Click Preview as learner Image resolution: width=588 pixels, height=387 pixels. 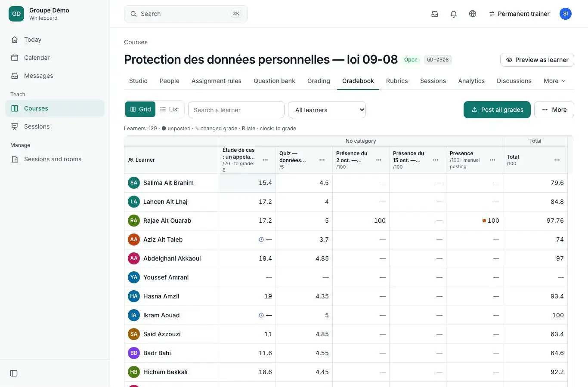coord(537,60)
